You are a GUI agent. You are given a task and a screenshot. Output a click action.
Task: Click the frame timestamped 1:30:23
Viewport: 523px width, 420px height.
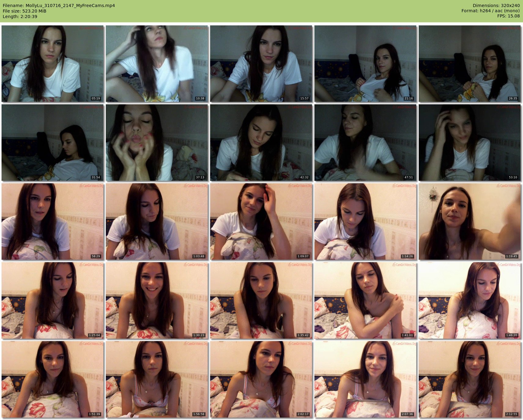click(x=157, y=300)
